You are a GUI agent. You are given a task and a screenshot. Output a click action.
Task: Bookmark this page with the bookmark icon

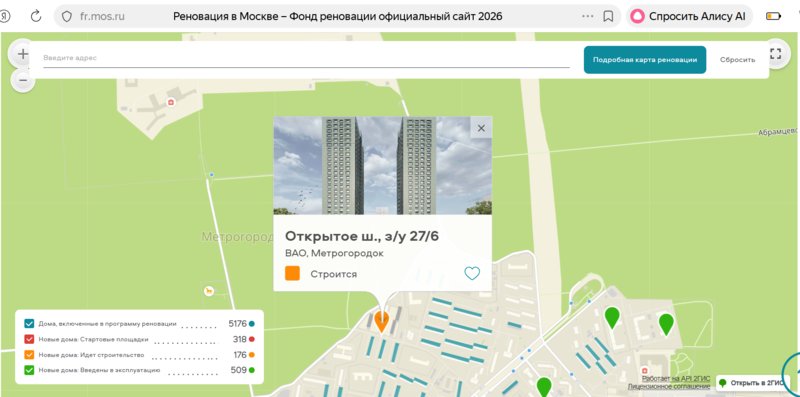click(x=608, y=16)
